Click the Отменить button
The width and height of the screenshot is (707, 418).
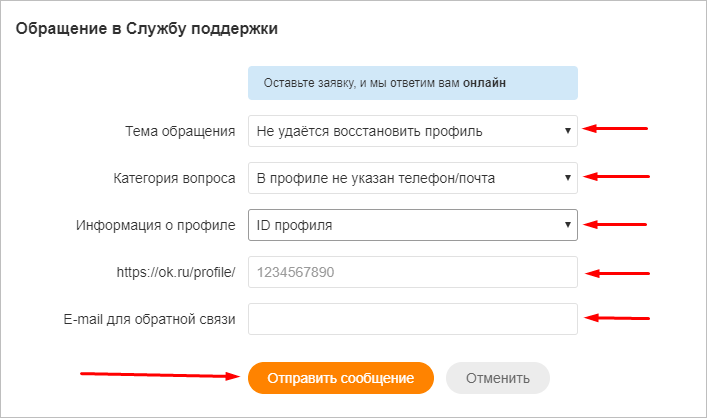pyautogui.click(x=498, y=378)
